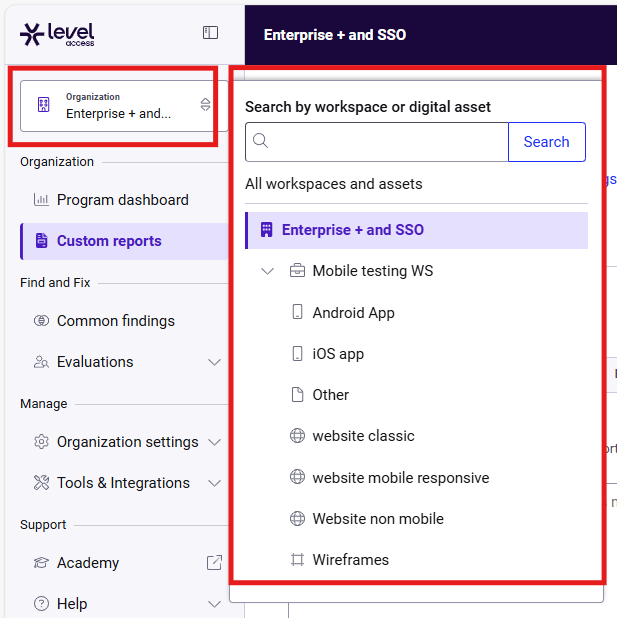Focus the workspace search input field
Screen dimensions: 617x618
point(377,142)
